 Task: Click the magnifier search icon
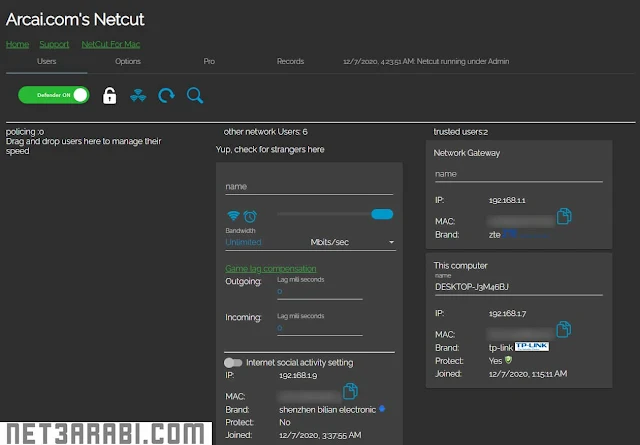click(x=195, y=96)
